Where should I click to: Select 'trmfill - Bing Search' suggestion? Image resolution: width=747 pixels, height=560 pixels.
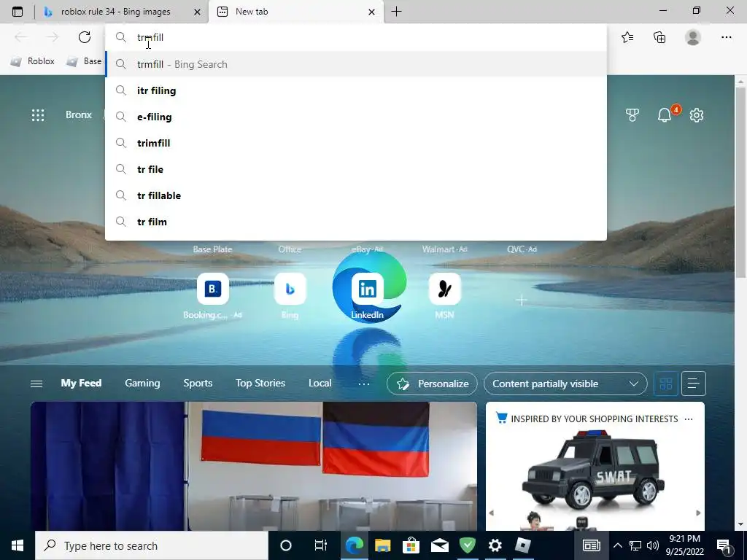click(356, 64)
